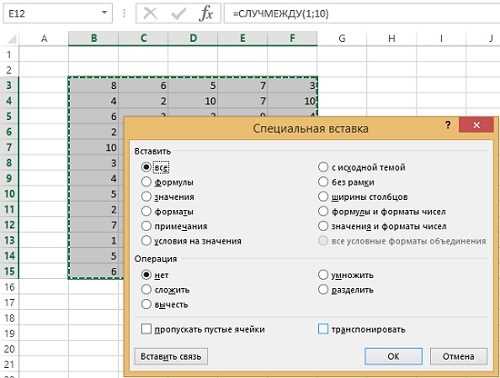Pick the 'ширины столбцов' option
The image size is (500, 378).
(323, 197)
